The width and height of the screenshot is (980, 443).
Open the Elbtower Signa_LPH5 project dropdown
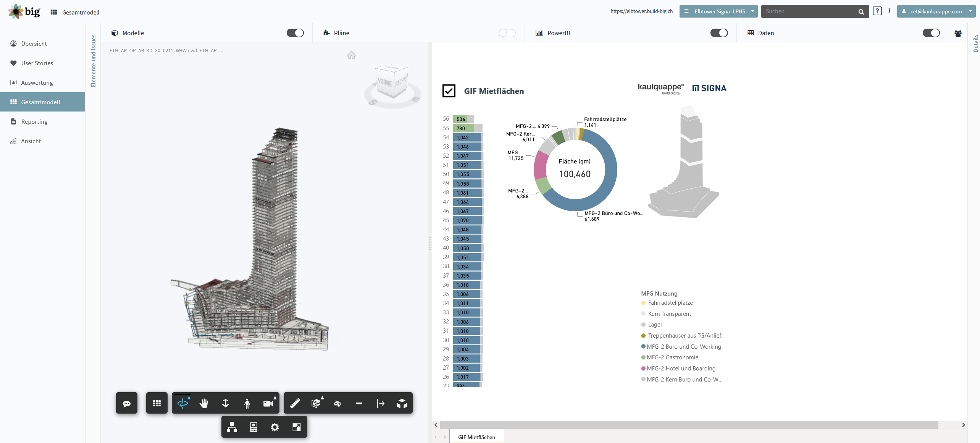pos(718,11)
